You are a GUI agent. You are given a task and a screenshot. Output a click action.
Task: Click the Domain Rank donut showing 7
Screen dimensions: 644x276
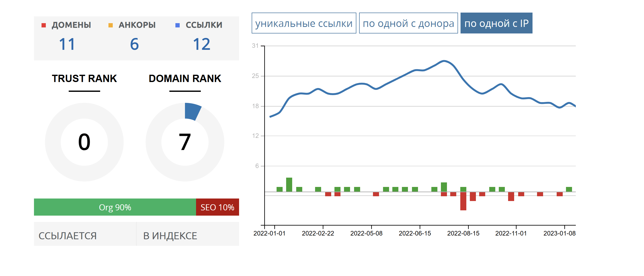coord(185,142)
